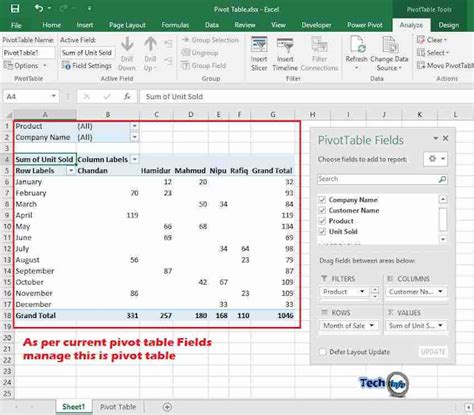
Task: Change Data Source for the pivot table
Action: tap(389, 53)
